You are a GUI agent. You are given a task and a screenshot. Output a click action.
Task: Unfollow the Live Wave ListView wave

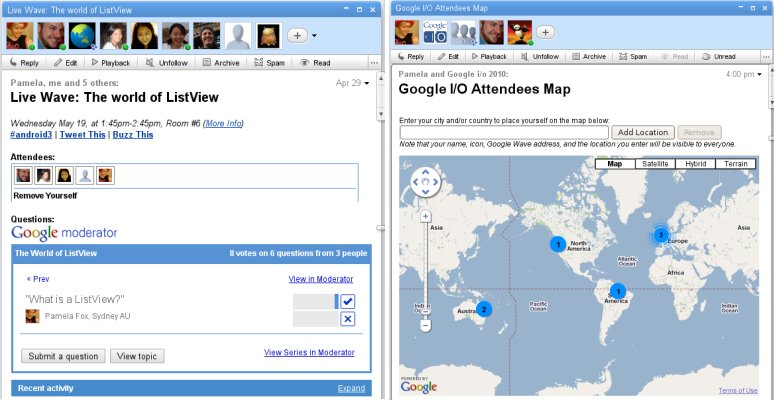click(x=167, y=63)
